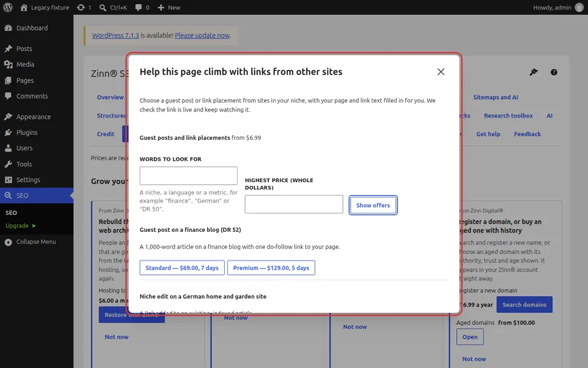Click Not now under the Restore card
This screenshot has height=368, width=588.
(116, 337)
